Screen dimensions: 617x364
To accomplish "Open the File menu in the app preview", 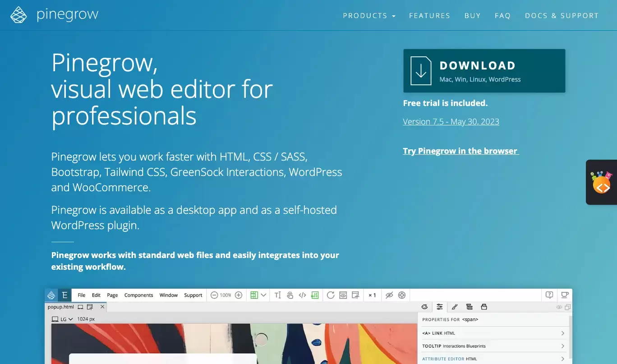I will 82,295.
